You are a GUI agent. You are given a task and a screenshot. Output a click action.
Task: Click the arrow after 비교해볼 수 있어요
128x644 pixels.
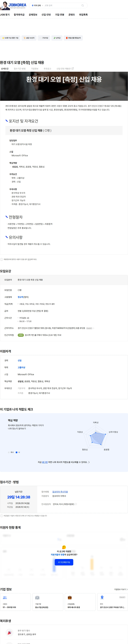[89, 462]
